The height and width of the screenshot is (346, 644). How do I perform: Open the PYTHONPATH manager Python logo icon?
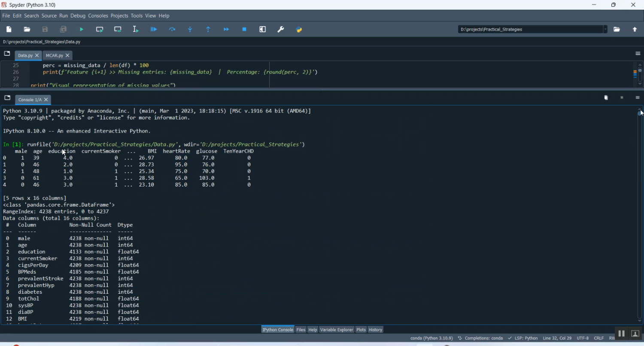[x=299, y=29]
